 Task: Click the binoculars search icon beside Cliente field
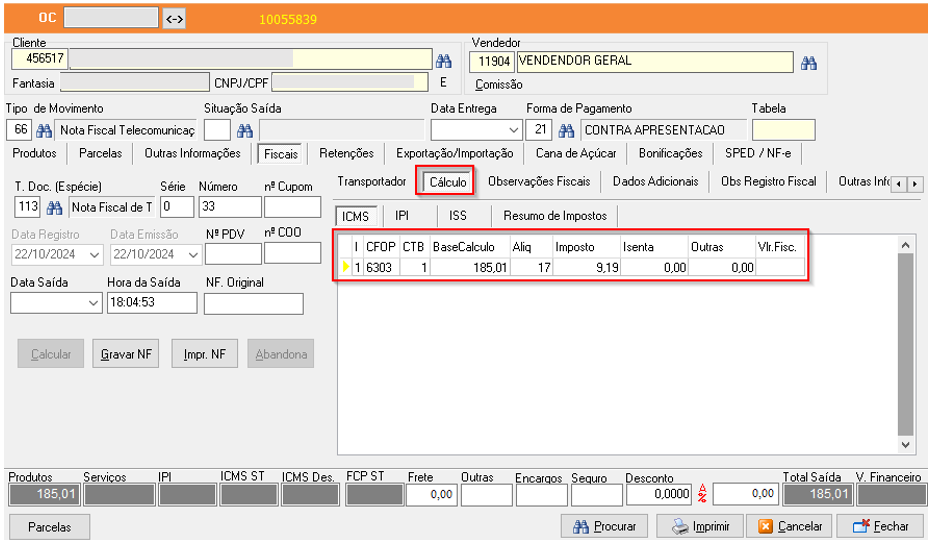click(443, 61)
